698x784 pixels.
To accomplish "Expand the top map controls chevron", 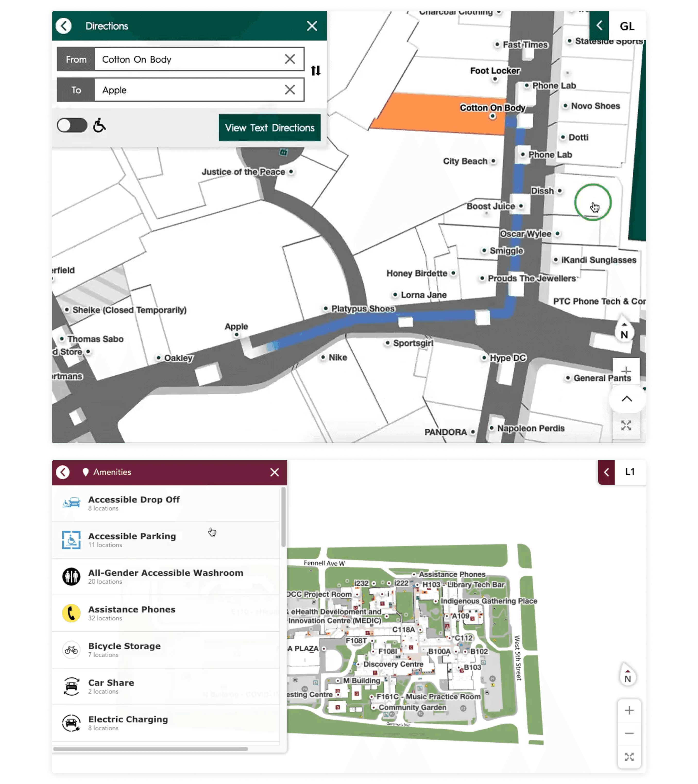I will pyautogui.click(x=627, y=399).
